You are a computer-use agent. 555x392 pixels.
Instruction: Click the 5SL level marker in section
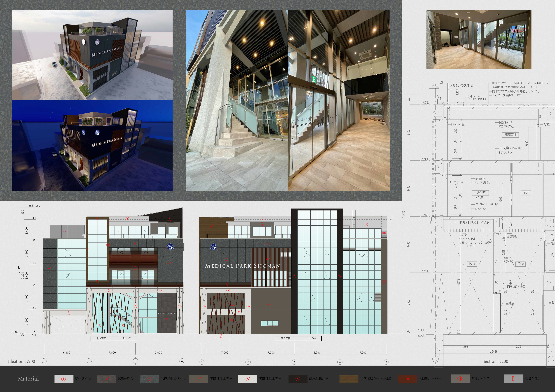point(426,103)
